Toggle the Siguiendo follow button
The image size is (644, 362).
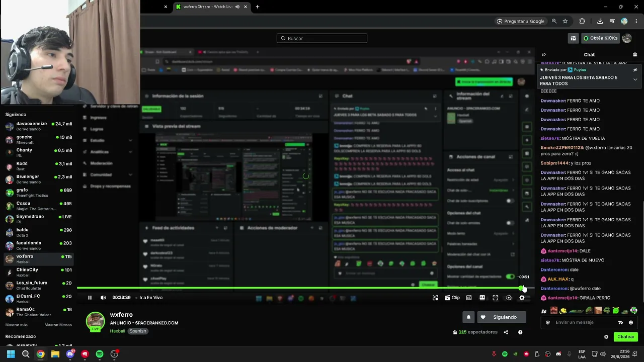[x=501, y=317]
